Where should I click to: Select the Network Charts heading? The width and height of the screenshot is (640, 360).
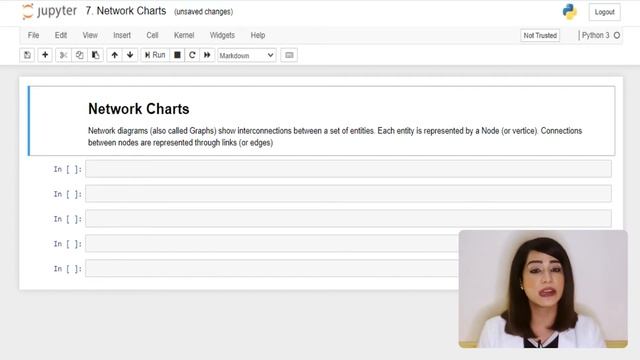(139, 109)
